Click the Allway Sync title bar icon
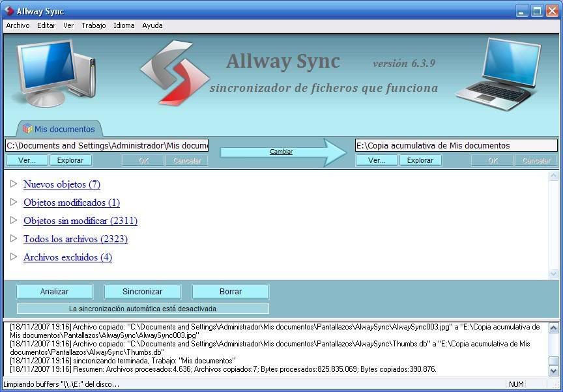The height and width of the screenshot is (392, 563). point(8,10)
